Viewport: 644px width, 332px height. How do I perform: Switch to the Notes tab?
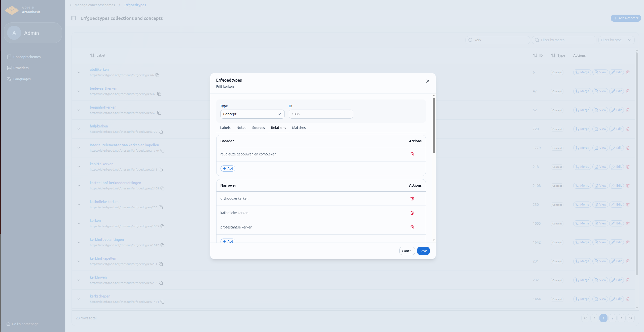coord(241,128)
